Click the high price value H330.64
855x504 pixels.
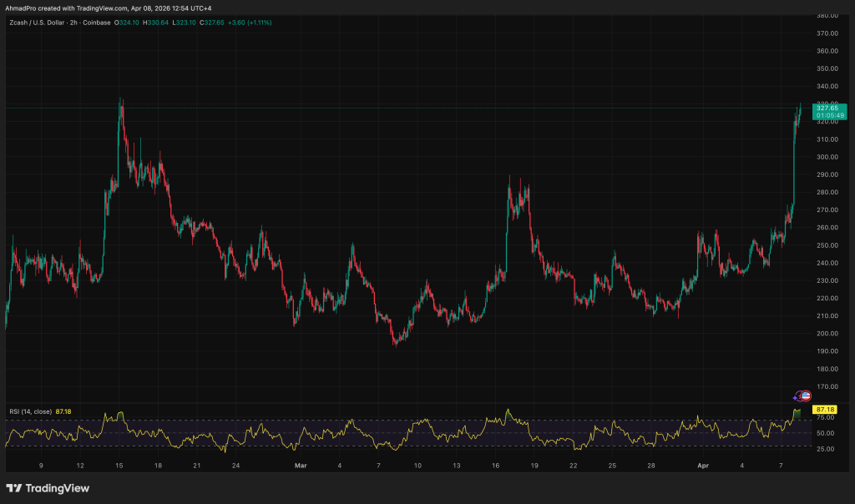[x=156, y=23]
